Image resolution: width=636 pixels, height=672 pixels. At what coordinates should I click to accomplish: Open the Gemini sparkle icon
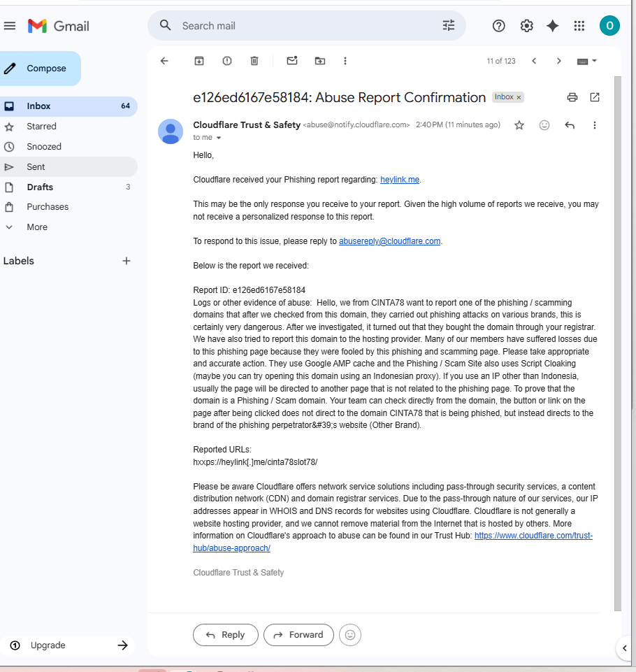click(553, 26)
